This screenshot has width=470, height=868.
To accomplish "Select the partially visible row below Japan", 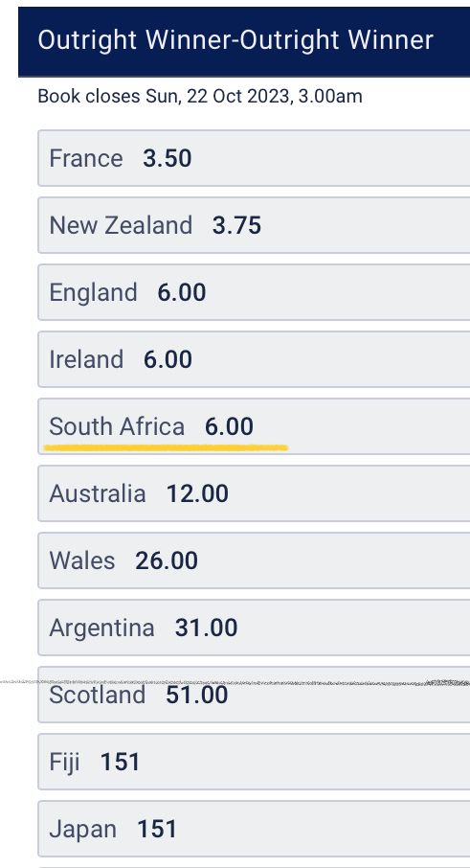I will coord(254,867).
